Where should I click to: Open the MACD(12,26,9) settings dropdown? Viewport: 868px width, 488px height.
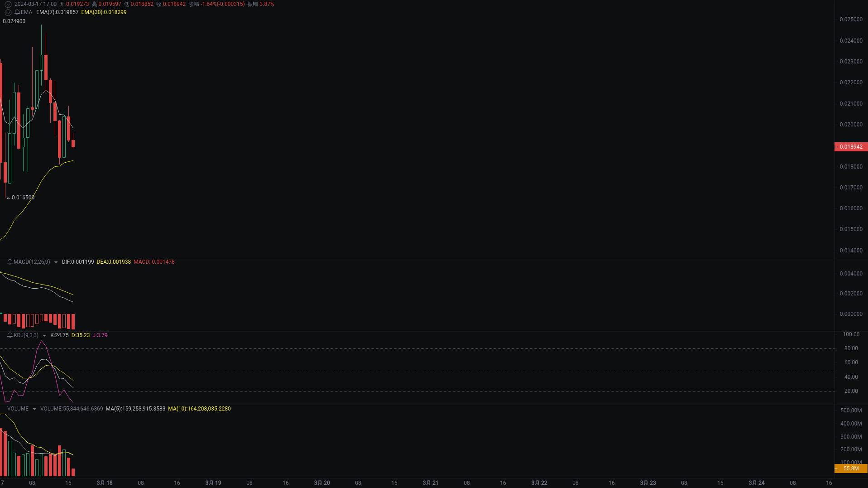pyautogui.click(x=56, y=262)
